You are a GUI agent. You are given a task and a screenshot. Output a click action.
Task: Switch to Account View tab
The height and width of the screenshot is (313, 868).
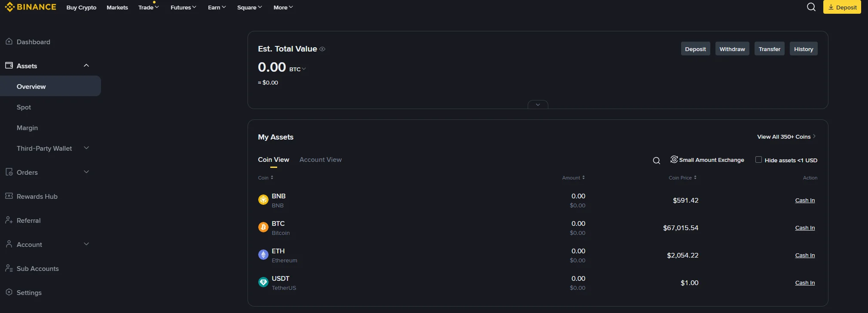tap(320, 160)
